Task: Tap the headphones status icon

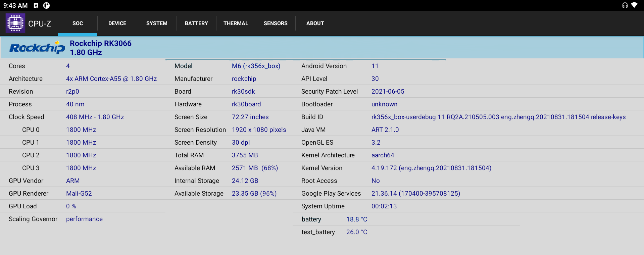Action: point(625,5)
